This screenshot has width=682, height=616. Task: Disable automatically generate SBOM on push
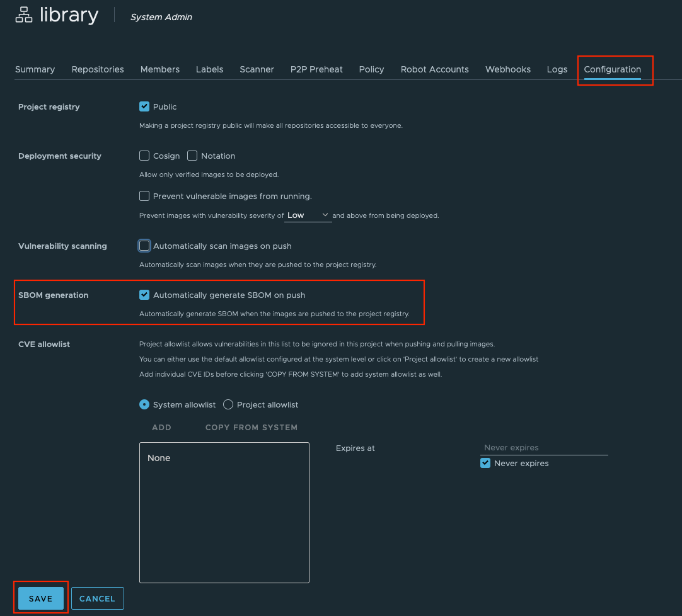144,294
